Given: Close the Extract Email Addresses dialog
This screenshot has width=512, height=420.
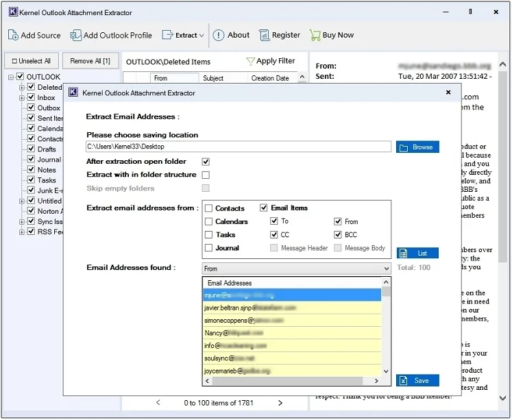Looking at the screenshot, I should click(448, 92).
